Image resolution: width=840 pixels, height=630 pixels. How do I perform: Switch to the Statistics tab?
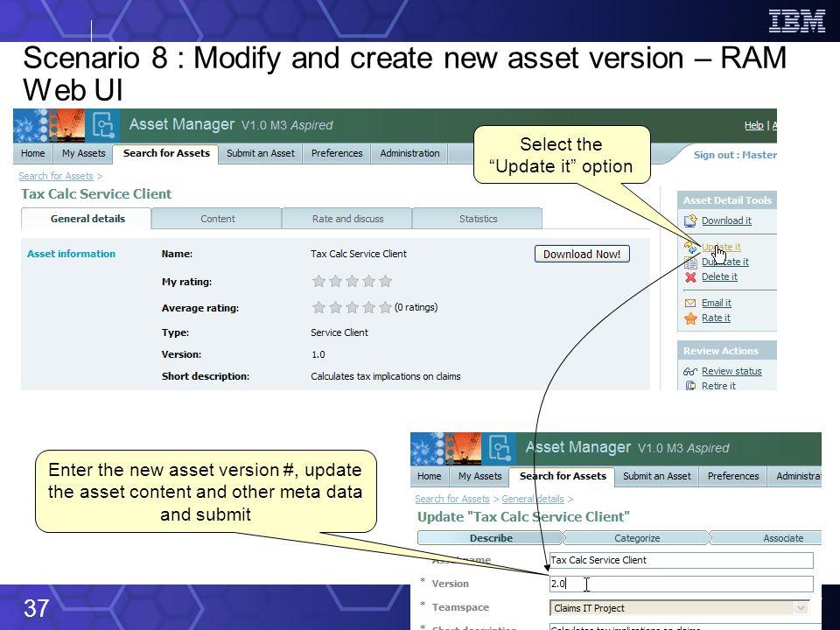[x=478, y=219]
